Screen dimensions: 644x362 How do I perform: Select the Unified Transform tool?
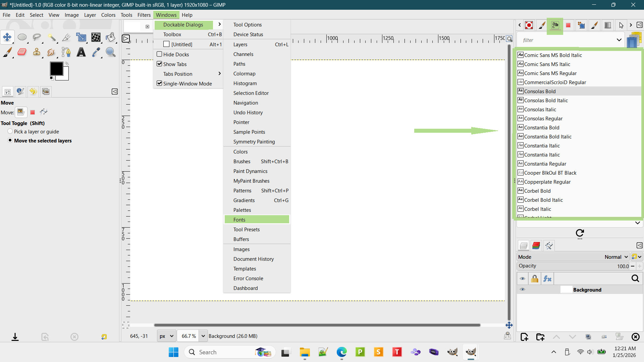pos(81,37)
